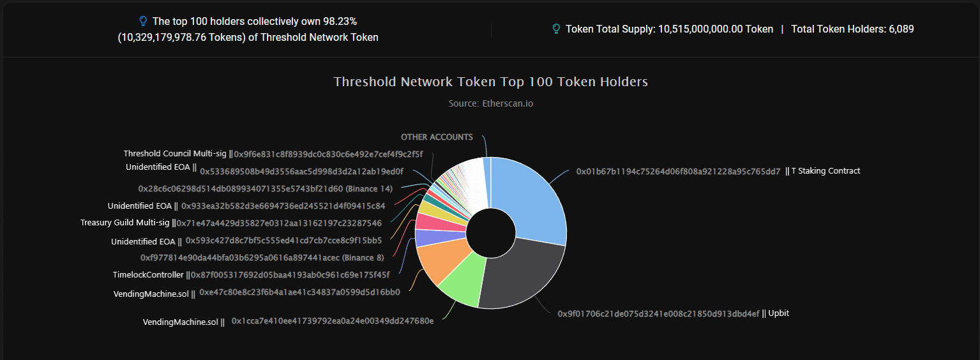The image size is (980, 360).
Task: Click the Total Token Holders: 6,089 text
Action: [x=852, y=29]
